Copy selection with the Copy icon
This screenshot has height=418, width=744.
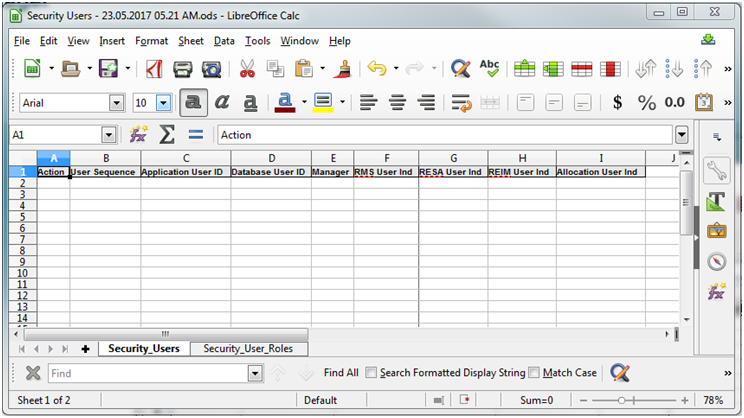click(275, 69)
